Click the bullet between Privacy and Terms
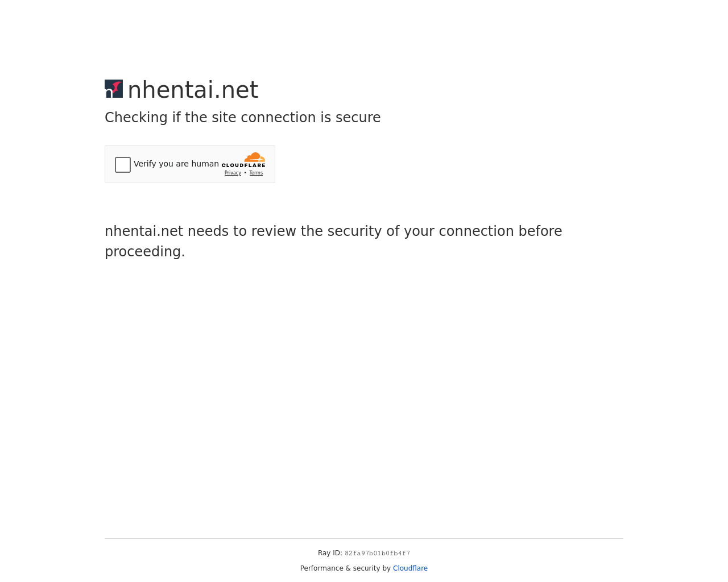Screen dimensions: 728x582 pos(245,173)
